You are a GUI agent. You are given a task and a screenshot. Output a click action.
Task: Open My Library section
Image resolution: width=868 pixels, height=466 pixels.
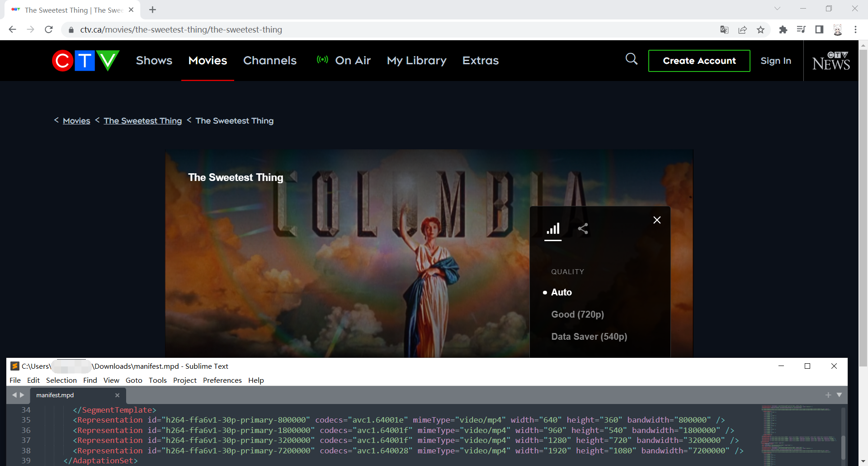point(416,61)
